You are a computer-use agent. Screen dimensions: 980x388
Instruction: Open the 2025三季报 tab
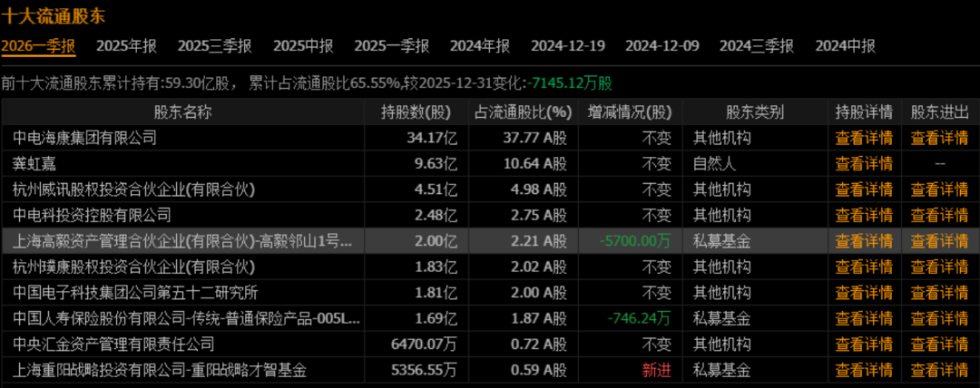[215, 45]
